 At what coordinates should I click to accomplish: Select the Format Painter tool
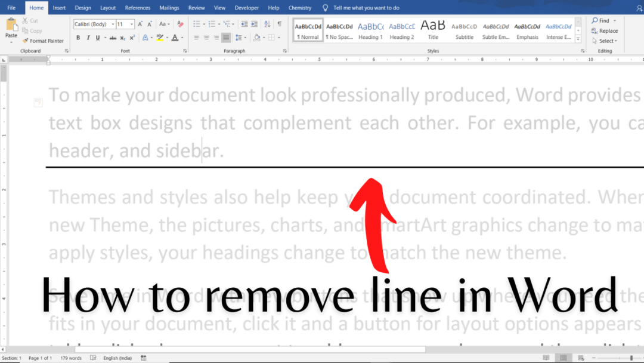tap(45, 41)
